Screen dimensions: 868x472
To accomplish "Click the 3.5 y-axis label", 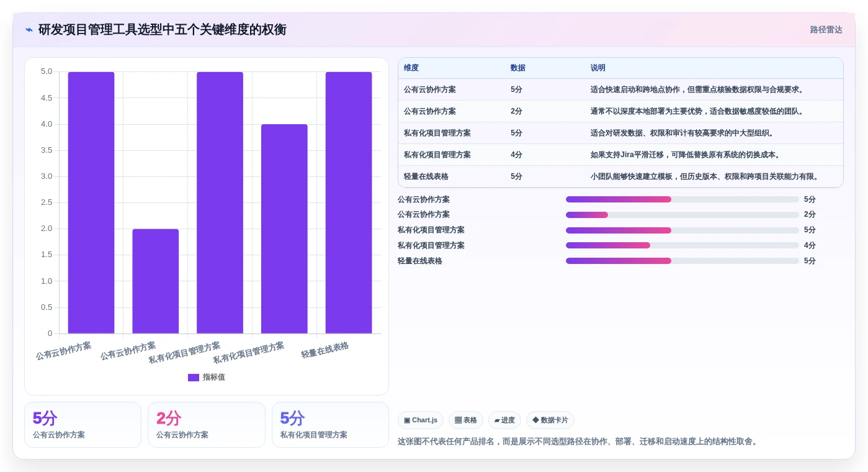I will click(47, 150).
